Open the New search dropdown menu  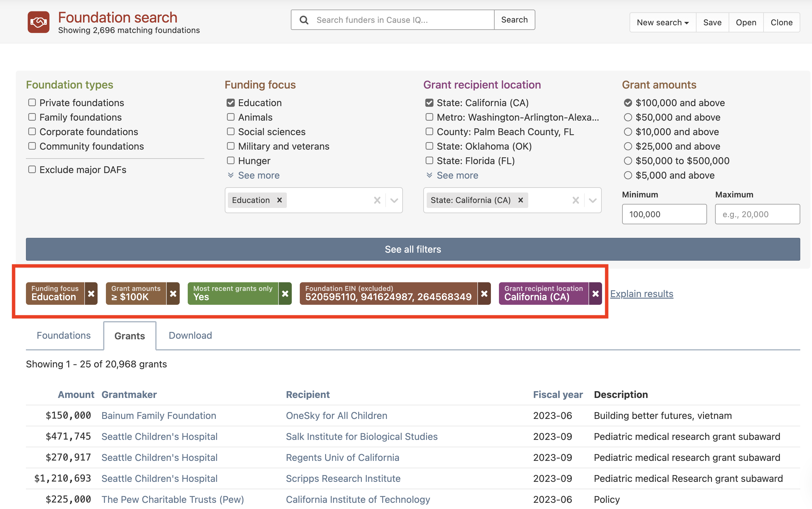point(662,23)
